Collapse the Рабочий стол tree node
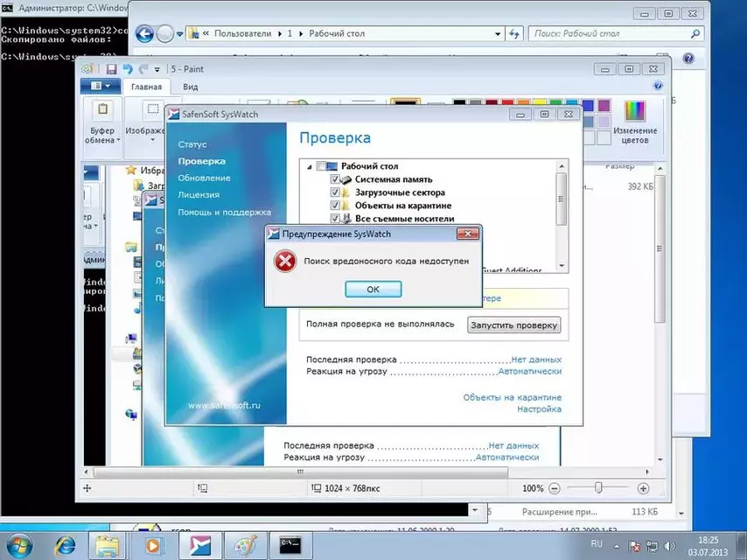Image resolution: width=747 pixels, height=560 pixels. (309, 167)
